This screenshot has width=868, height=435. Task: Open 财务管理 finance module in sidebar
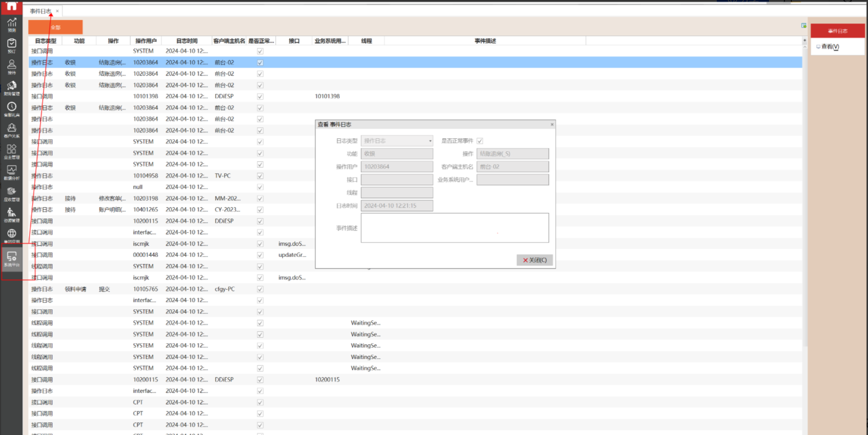(11, 88)
